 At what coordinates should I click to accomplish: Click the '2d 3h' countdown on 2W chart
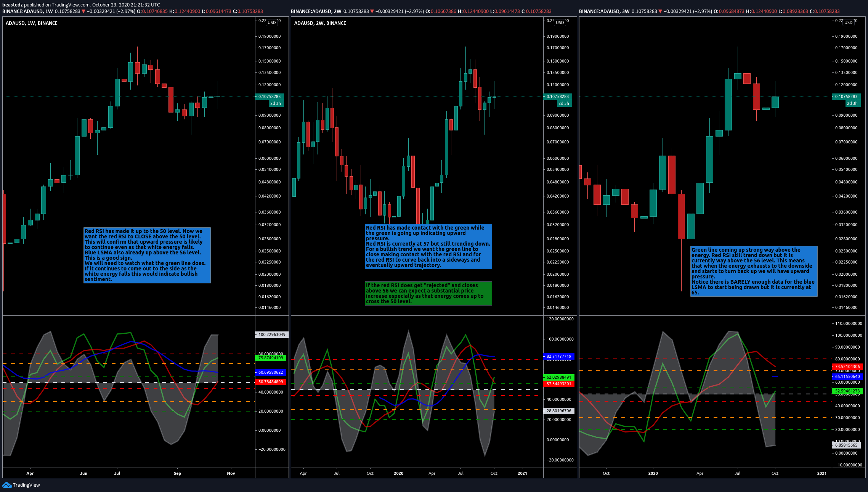click(564, 103)
